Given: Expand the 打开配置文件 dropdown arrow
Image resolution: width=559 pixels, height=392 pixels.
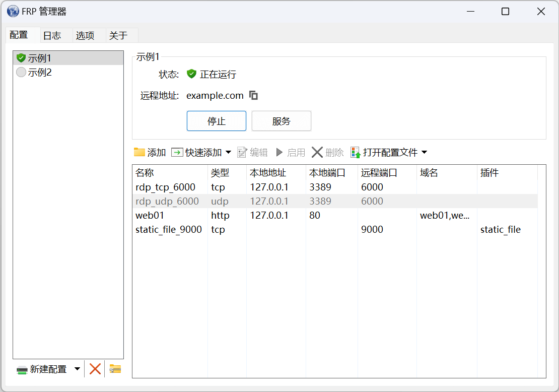Looking at the screenshot, I should [x=424, y=152].
